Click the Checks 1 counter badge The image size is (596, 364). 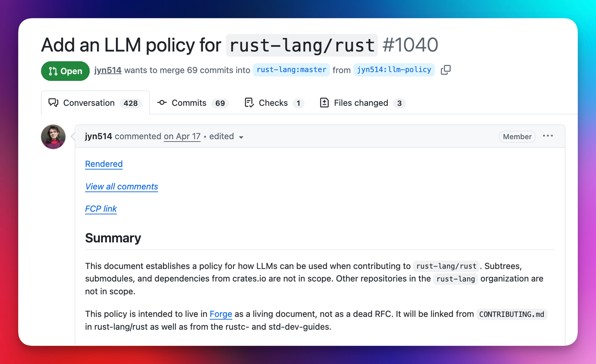298,103
